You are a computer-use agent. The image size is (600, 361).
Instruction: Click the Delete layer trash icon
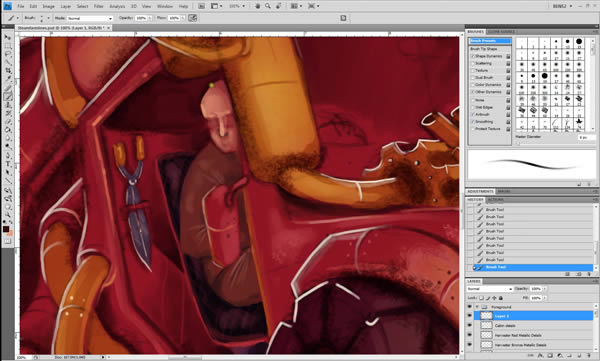tap(589, 356)
